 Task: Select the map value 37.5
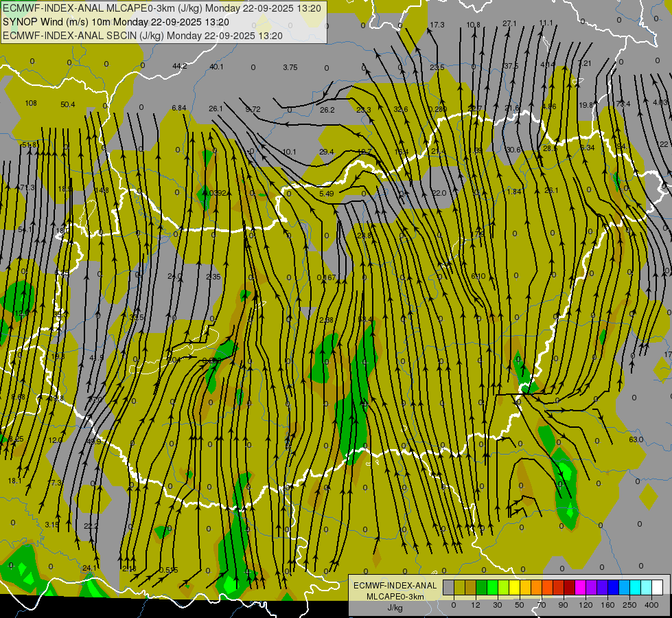click(x=511, y=66)
